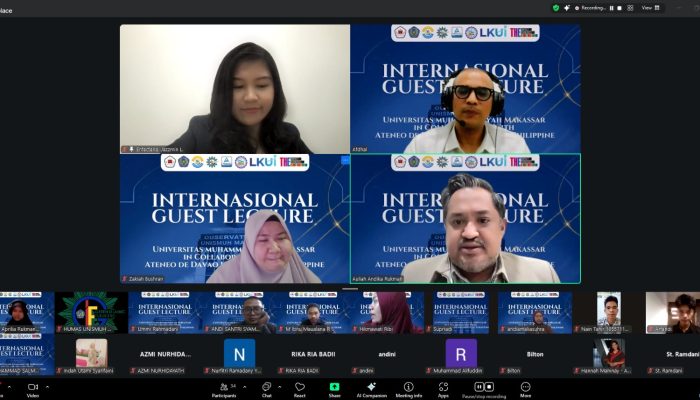
Task: Click the muted mic icon beside Ummi Rahmadani's name
Action: point(133,329)
